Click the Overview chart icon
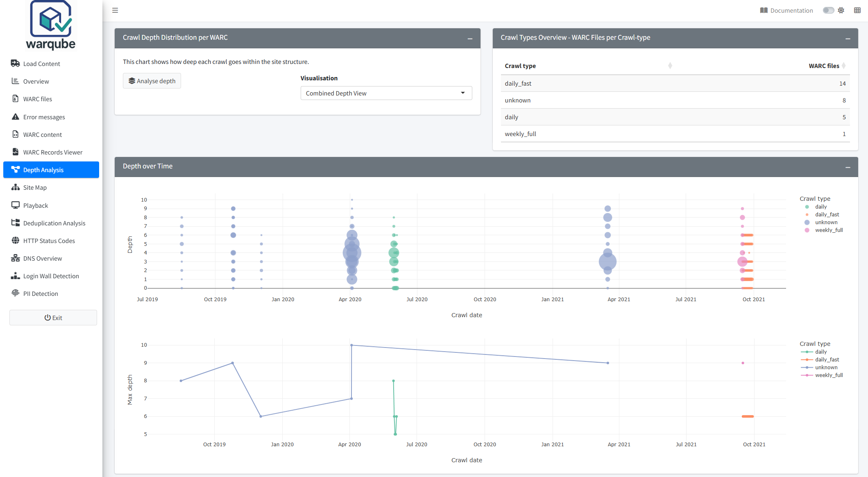 [16, 81]
